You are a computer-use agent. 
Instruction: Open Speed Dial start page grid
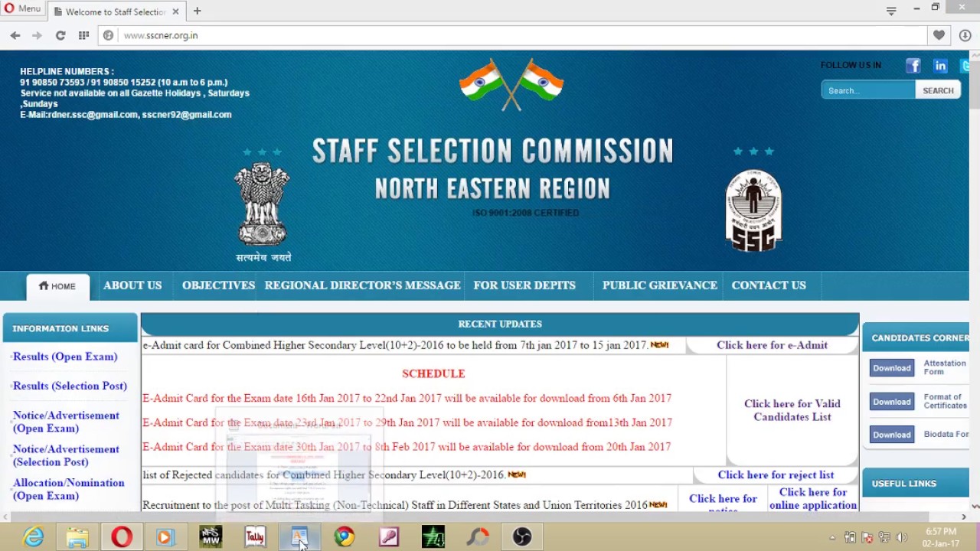(x=83, y=35)
